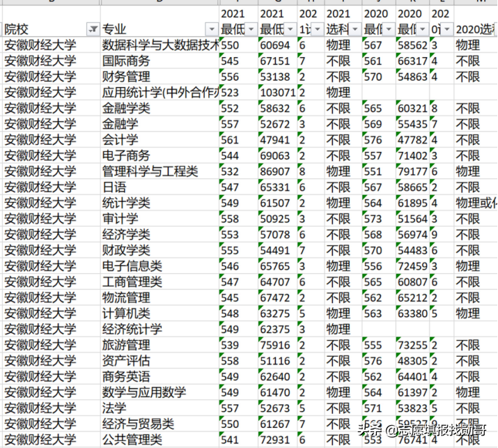Select the 审计学 major cell

point(159,219)
